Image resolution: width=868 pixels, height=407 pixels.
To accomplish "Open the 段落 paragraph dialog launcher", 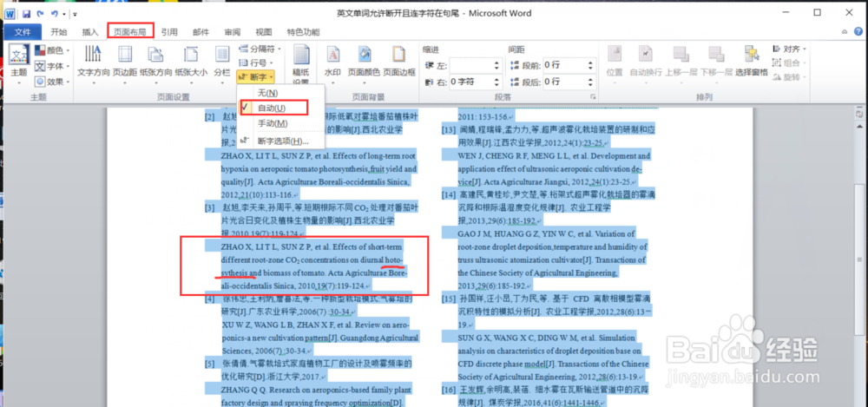I will click(594, 97).
